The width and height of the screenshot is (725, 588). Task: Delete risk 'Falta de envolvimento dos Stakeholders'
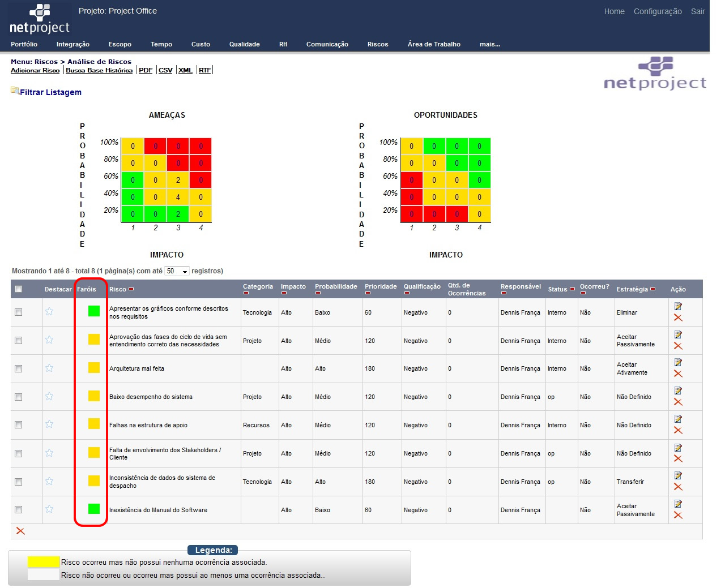[x=678, y=459]
